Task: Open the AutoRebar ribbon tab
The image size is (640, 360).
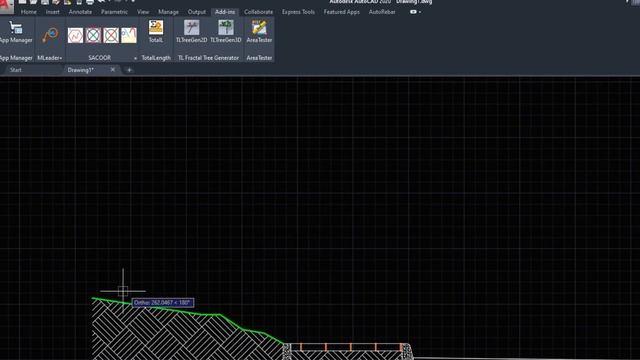Action: point(382,12)
